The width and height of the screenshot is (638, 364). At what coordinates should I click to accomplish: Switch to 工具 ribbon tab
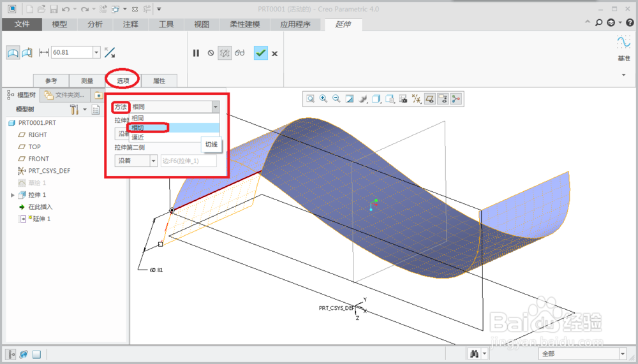166,24
